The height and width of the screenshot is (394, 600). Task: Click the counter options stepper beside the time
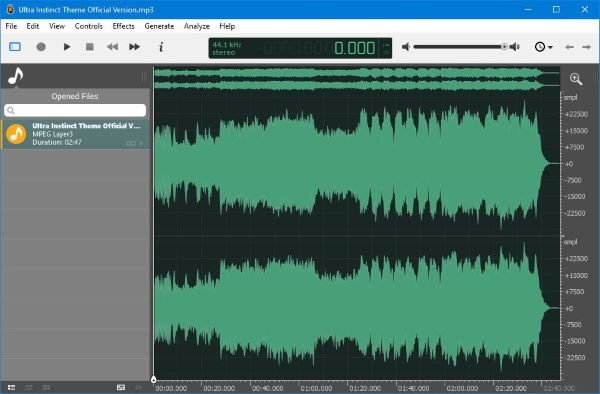coord(386,49)
